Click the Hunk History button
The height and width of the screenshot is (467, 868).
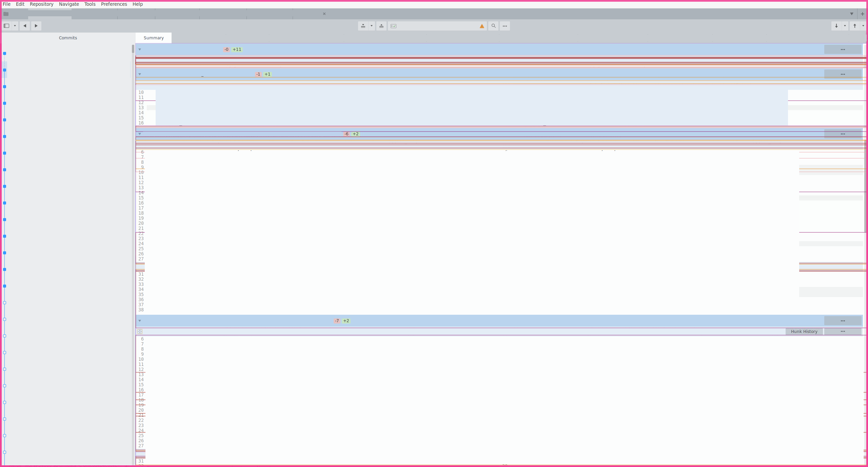[804, 331]
